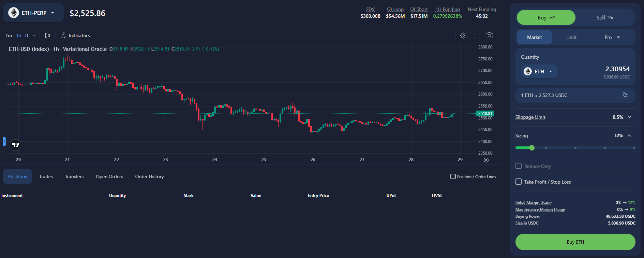Enter fullscreen chart mode
644x258 pixels.
477,35
